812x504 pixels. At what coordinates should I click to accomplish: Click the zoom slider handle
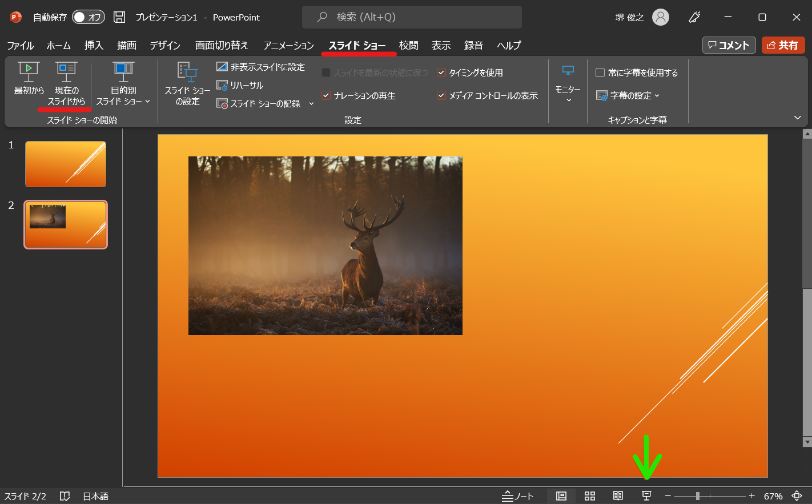point(697,496)
